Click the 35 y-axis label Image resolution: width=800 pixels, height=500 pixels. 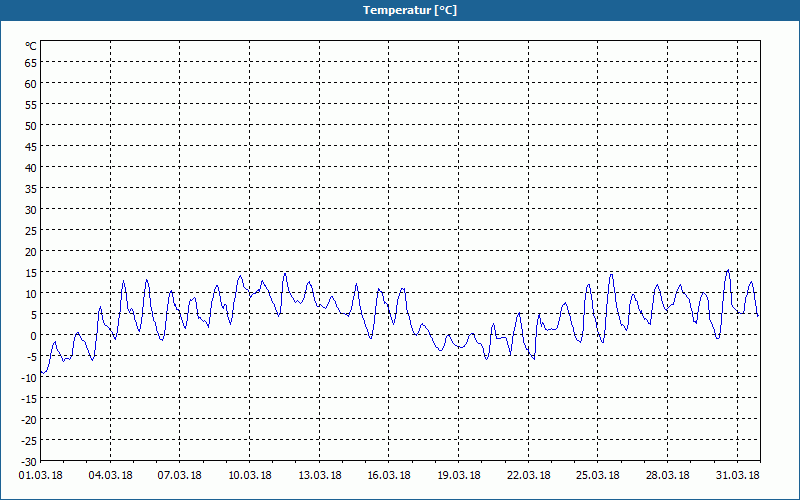(31, 189)
